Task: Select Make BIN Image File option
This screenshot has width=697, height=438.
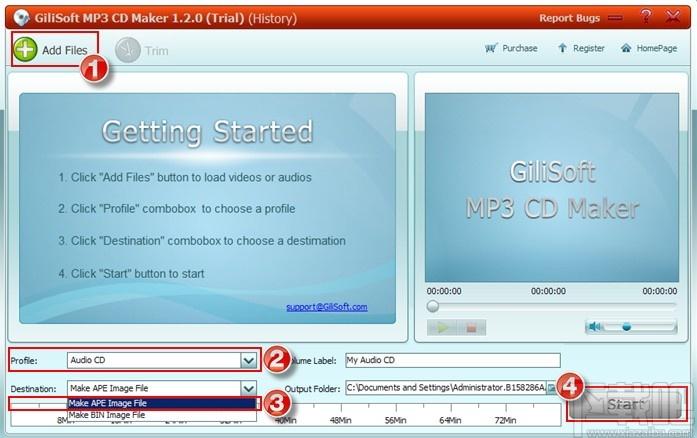Action: click(162, 415)
